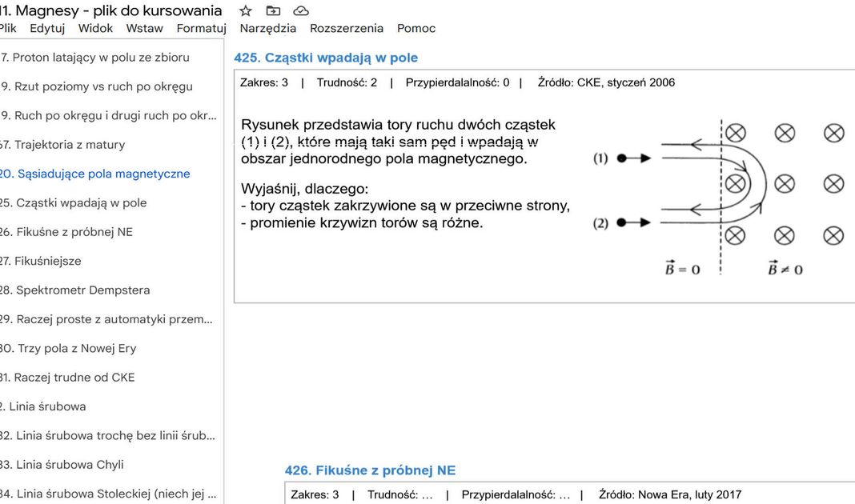Click the move to folder icon
This screenshot has width=855, height=504.
tap(273, 10)
